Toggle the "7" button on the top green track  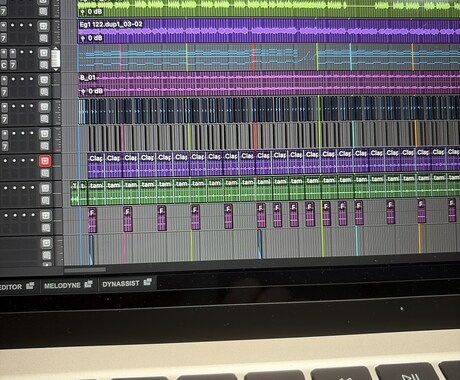point(3,11)
